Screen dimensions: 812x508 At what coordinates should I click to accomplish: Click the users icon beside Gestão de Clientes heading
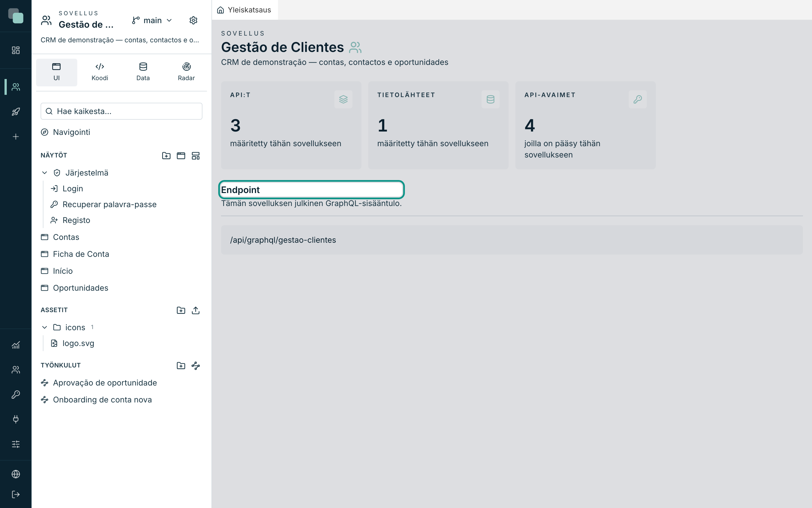point(355,47)
